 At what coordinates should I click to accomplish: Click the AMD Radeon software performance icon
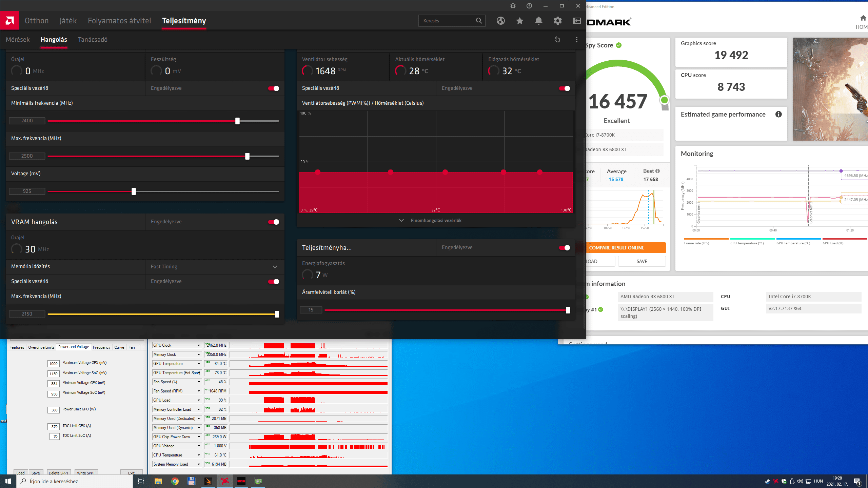coord(184,20)
